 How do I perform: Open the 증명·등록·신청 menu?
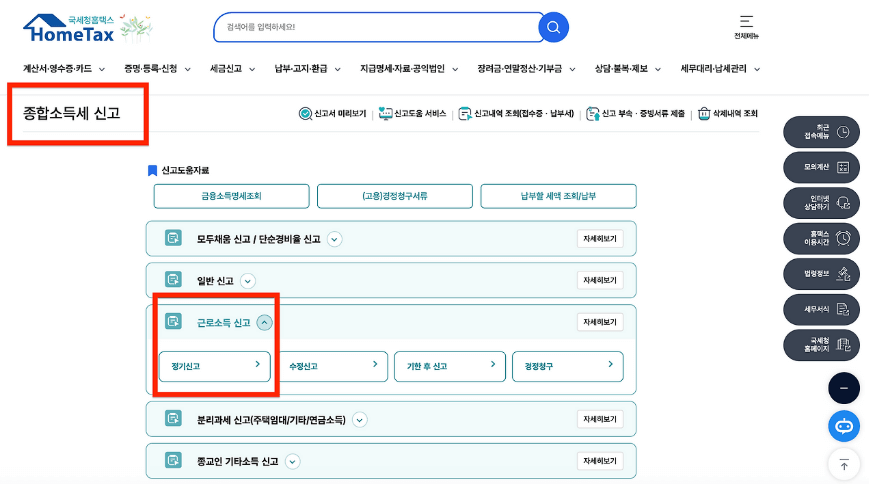(x=157, y=69)
